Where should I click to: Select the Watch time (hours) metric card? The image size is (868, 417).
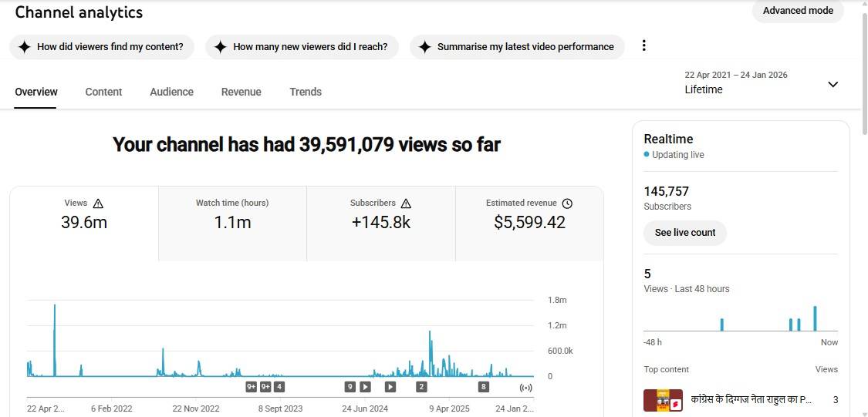[x=232, y=223]
